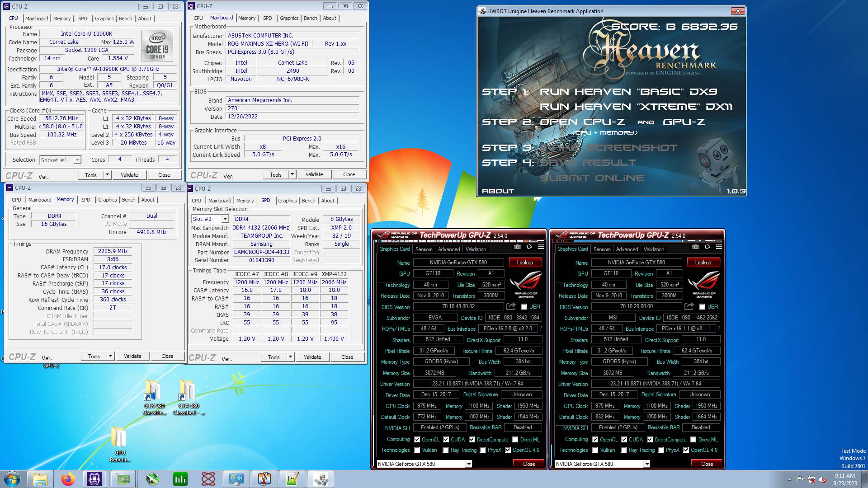
Task: Expand the Tools arrow in the CPU tab CPU-Z window
Action: pyautogui.click(x=108, y=175)
